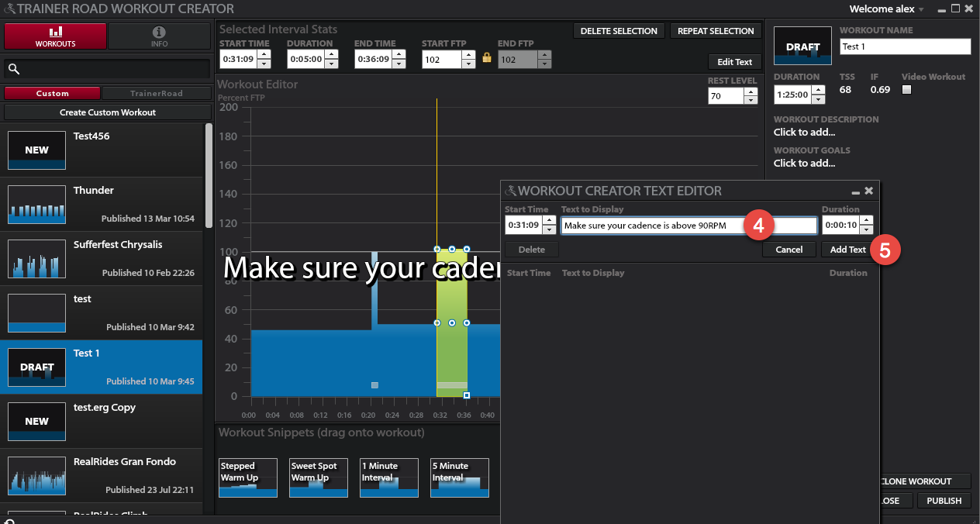Select the 'test' workout published 10 Mar 9:42

[x=102, y=313]
